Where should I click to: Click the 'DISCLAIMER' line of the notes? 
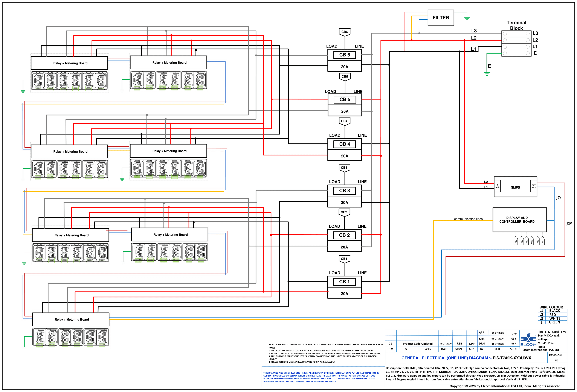tap(326, 345)
